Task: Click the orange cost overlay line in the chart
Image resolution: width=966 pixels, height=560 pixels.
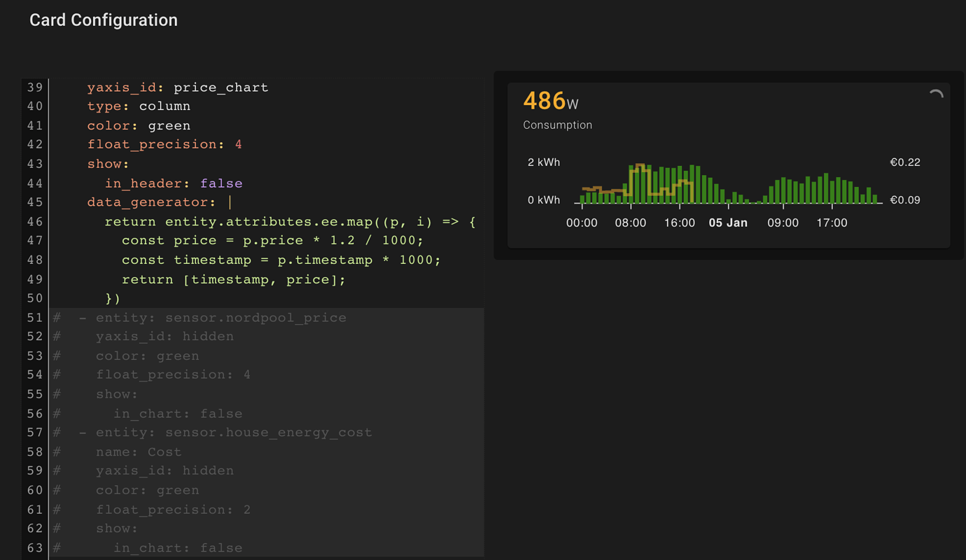Action: tap(609, 188)
